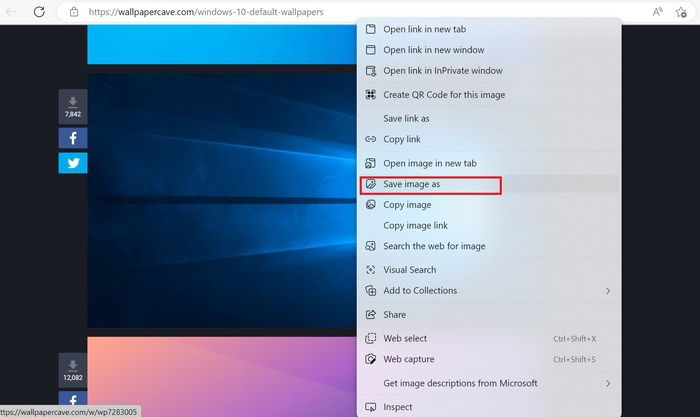Click the read aloud icon in address bar
Image resolution: width=700 pixels, height=417 pixels.
coord(657,12)
